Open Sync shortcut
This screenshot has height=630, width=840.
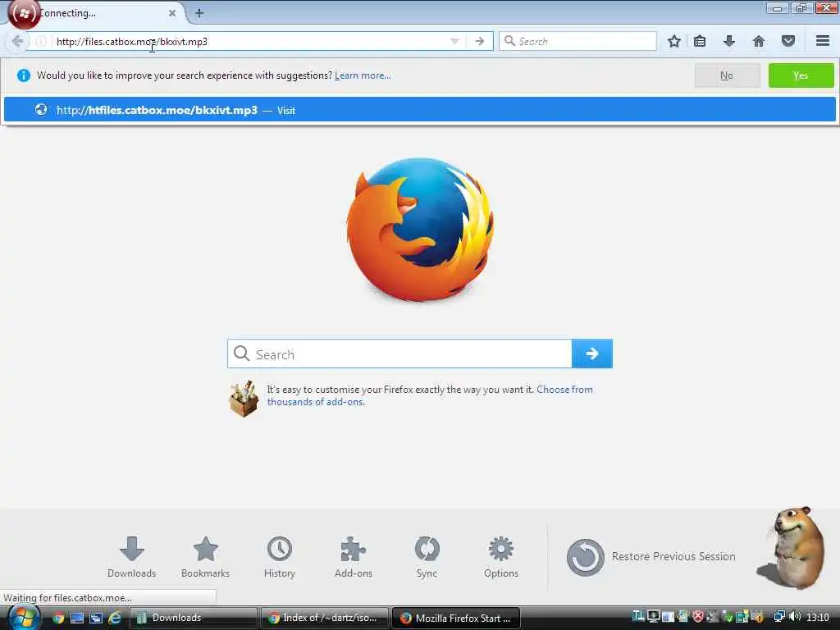point(427,557)
